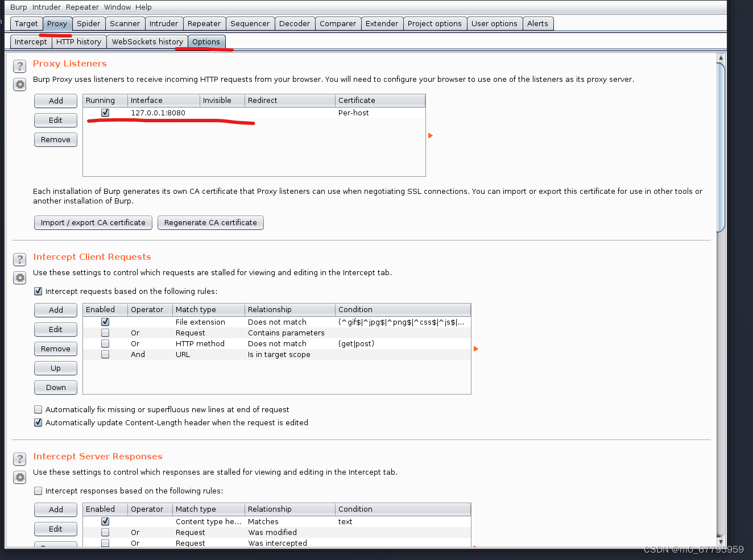
Task: Open the Intercept sub-tab
Action: coord(31,42)
